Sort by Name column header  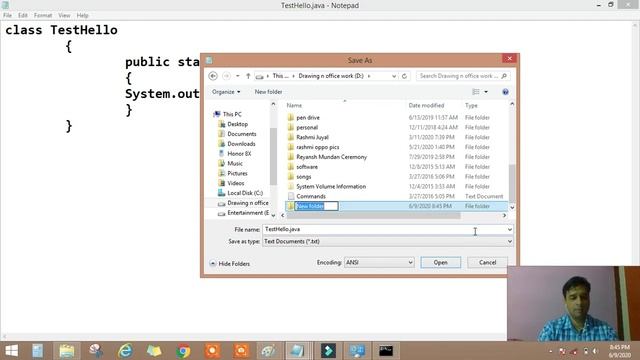(x=294, y=105)
